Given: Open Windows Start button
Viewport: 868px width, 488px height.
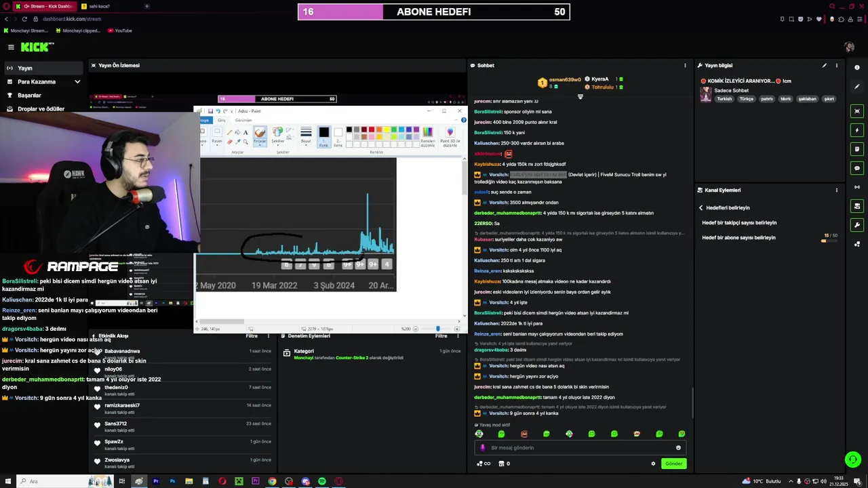Looking at the screenshot, I should [7, 481].
